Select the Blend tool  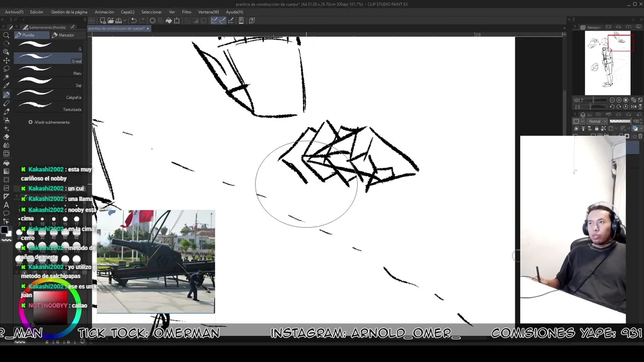pyautogui.click(x=7, y=145)
